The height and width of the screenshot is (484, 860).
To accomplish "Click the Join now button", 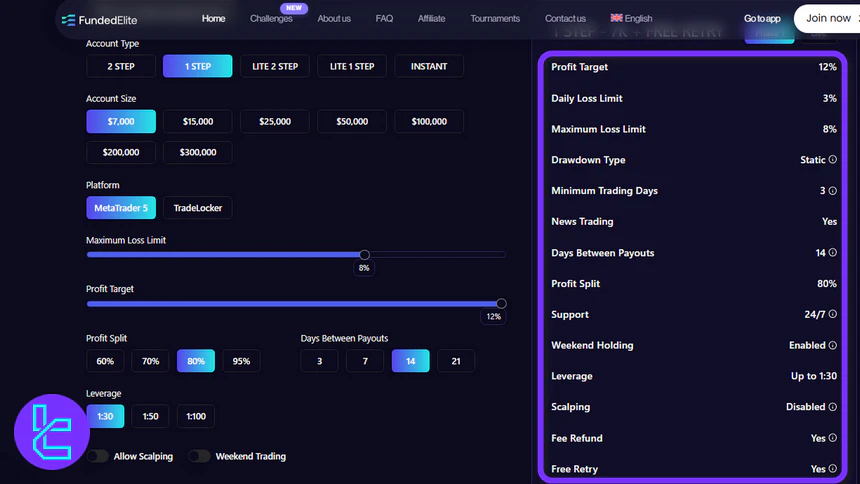I will pyautogui.click(x=828, y=18).
